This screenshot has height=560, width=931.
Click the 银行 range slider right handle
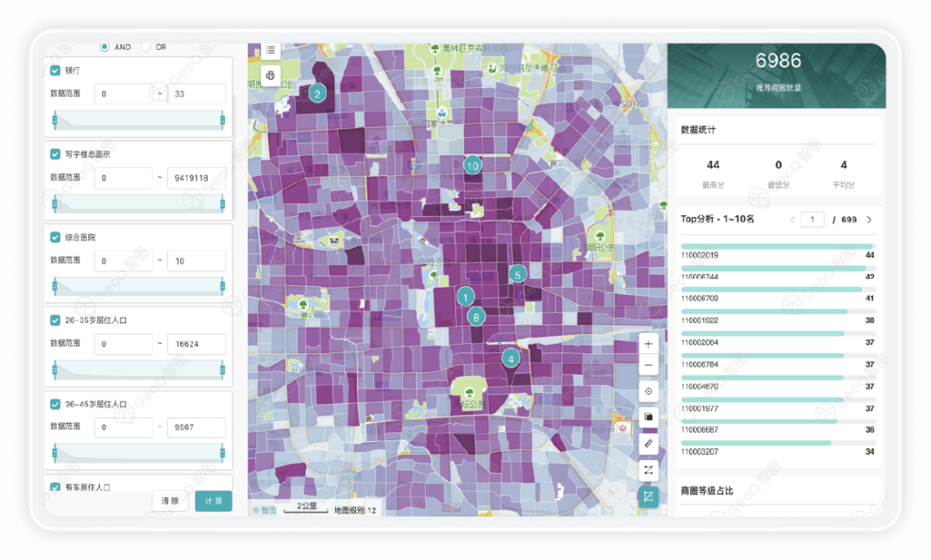(222, 121)
